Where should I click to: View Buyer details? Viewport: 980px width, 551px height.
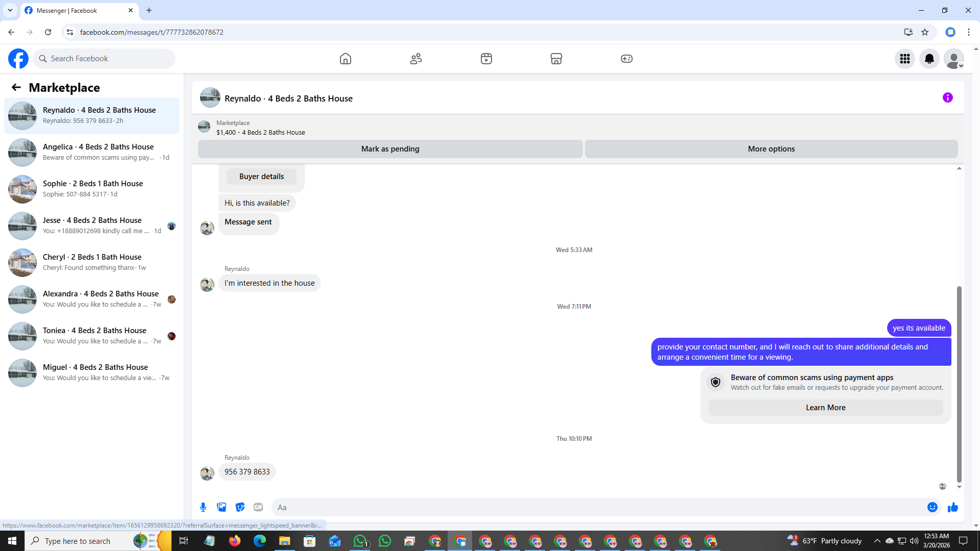pyautogui.click(x=261, y=177)
